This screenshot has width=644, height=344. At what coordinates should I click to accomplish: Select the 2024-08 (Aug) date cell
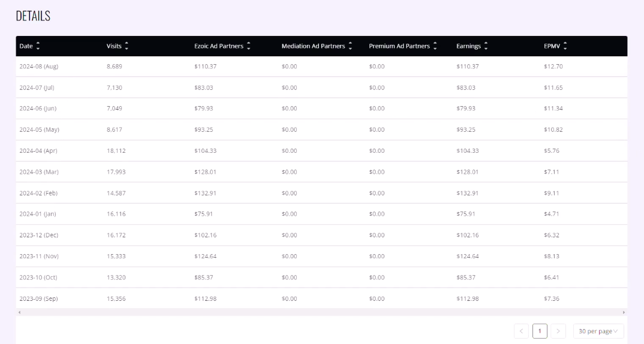(x=38, y=66)
